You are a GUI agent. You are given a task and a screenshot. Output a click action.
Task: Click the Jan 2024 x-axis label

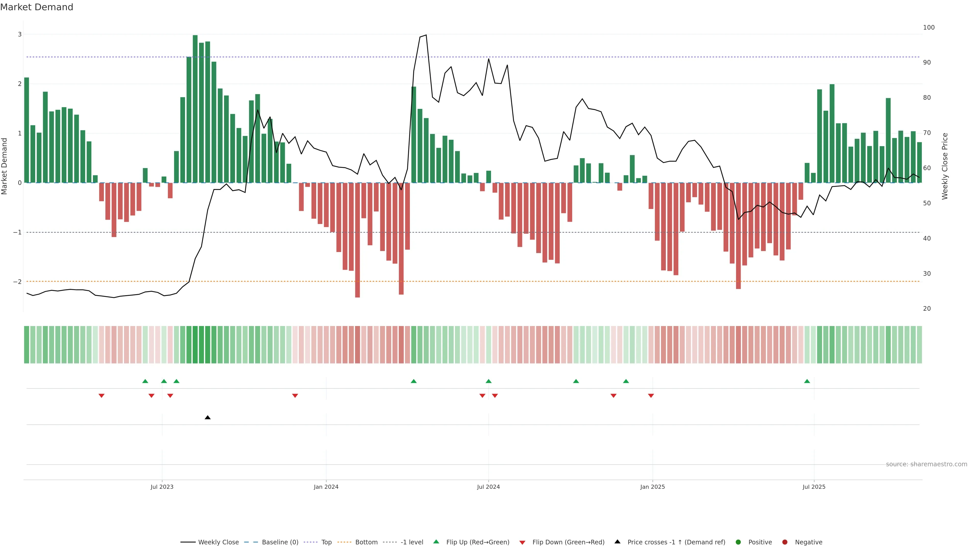tap(326, 487)
